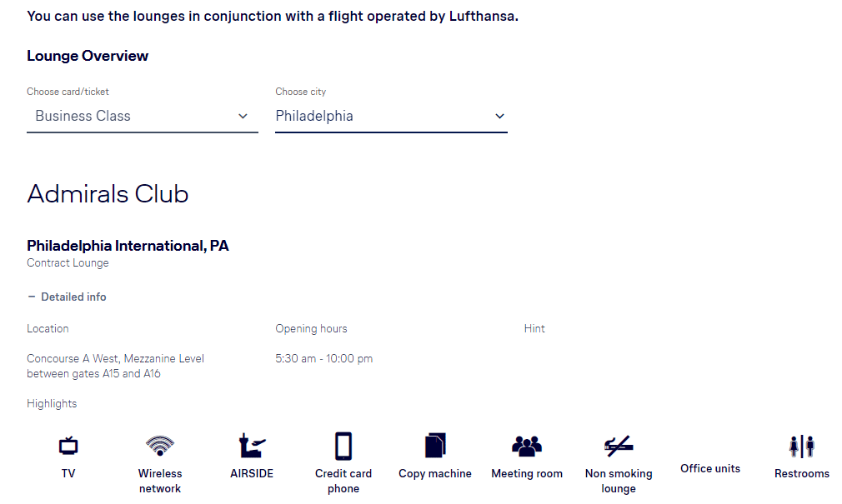Click the TV highlight icon
The width and height of the screenshot is (842, 504).
click(68, 446)
